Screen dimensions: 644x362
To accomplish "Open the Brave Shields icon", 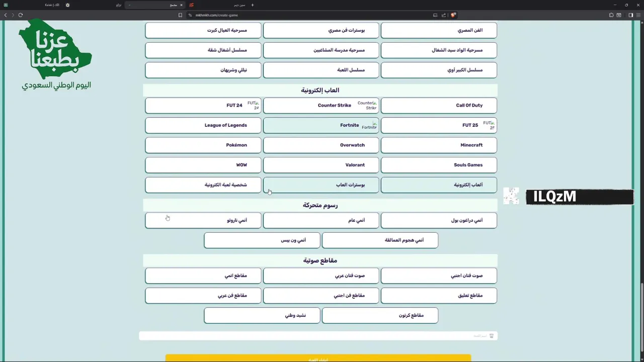I will pos(453,15).
